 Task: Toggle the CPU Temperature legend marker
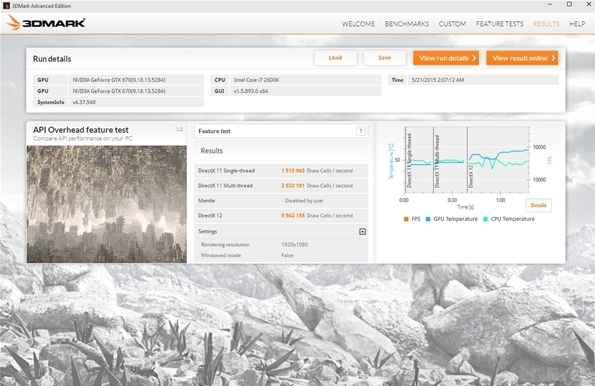[485, 219]
